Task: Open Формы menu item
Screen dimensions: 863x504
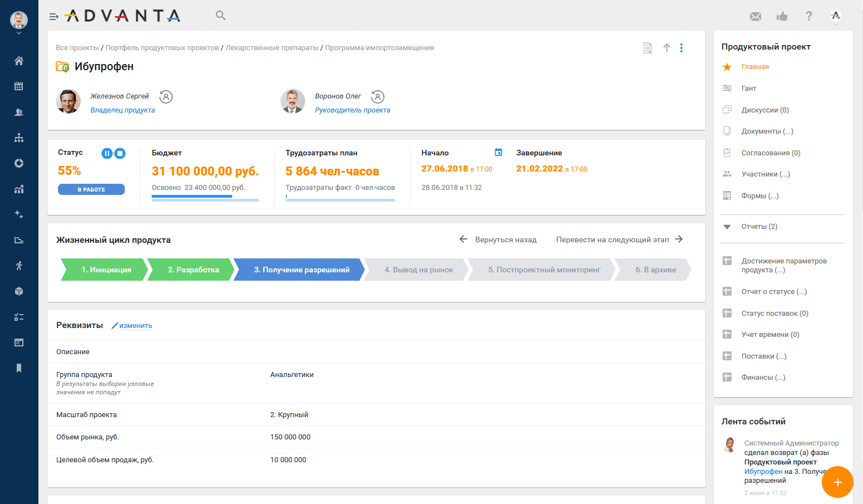Action: 760,196
